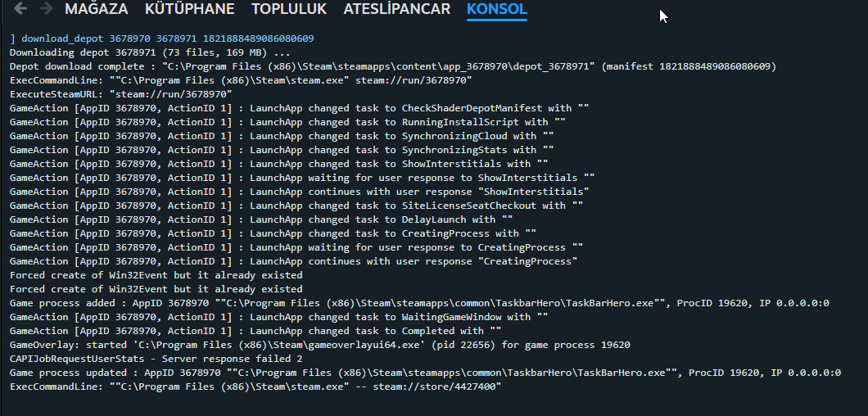Select the 'Downloading depot 3678971' line

pyautogui.click(x=150, y=52)
